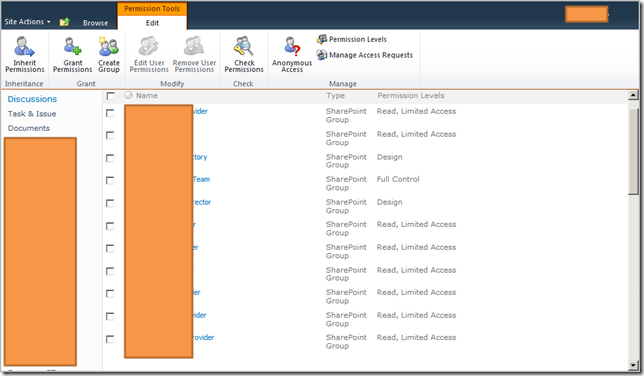This screenshot has width=644, height=376.
Task: Open the group link ending in 'rovider'
Action: tap(203, 337)
